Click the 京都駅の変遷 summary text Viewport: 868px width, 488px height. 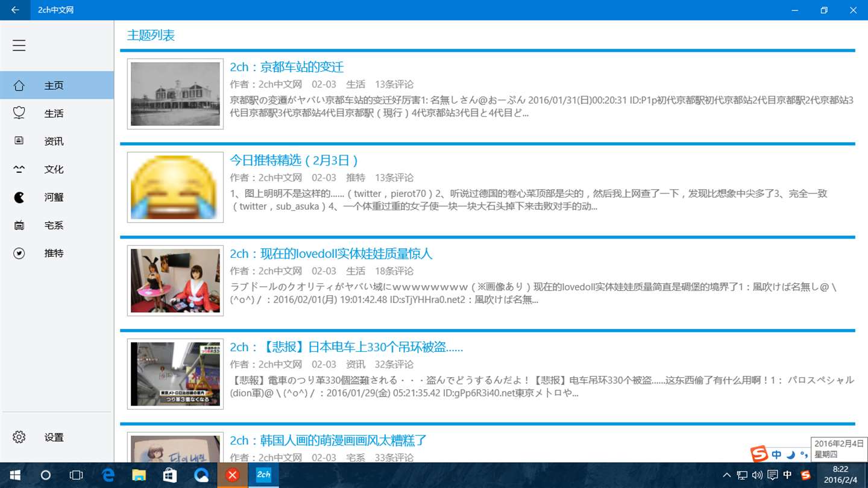pos(541,107)
